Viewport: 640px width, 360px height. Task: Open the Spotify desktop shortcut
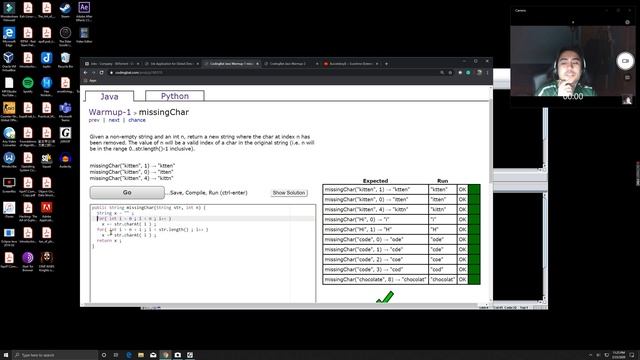[28, 85]
